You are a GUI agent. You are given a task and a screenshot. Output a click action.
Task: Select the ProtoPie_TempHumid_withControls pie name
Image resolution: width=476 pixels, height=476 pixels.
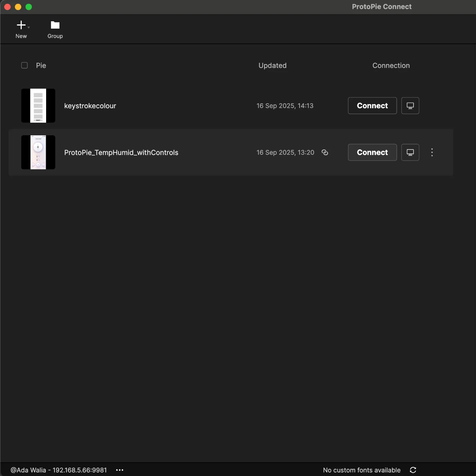point(121,152)
